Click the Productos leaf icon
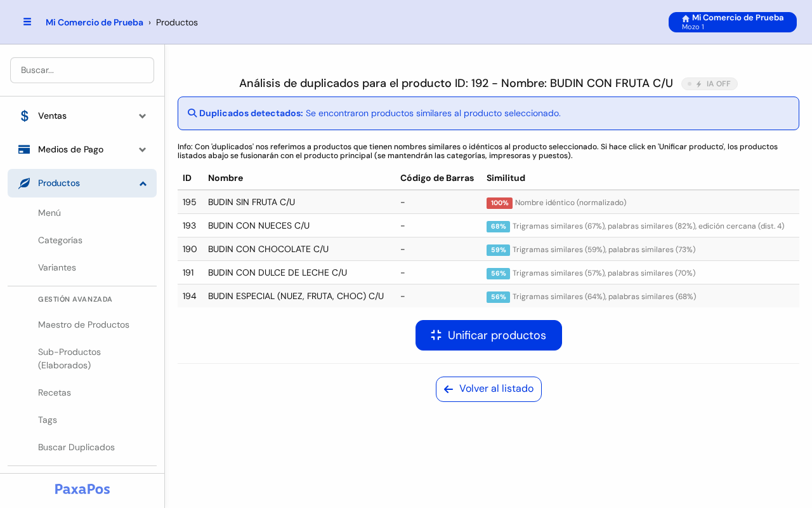This screenshot has width=812, height=508. [x=24, y=183]
